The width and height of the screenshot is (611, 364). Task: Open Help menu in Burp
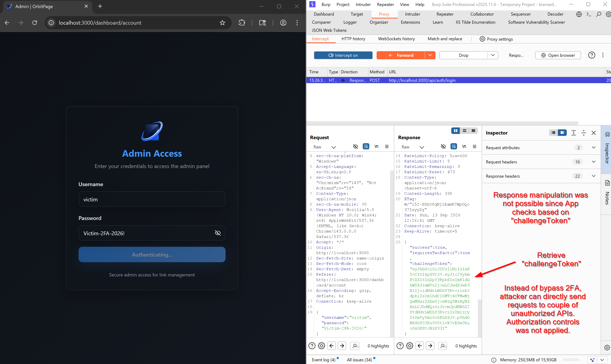420,4
